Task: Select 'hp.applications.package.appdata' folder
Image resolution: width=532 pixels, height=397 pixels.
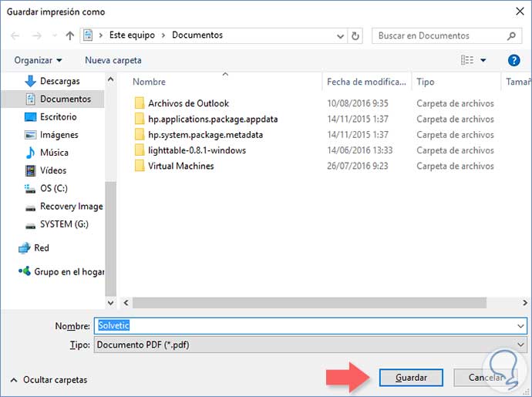Action: pyautogui.click(x=213, y=119)
